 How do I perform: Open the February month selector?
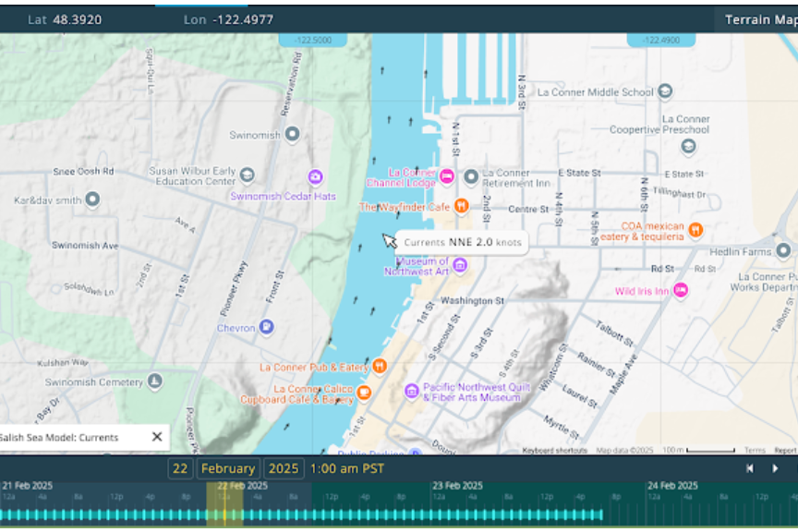[x=228, y=468]
